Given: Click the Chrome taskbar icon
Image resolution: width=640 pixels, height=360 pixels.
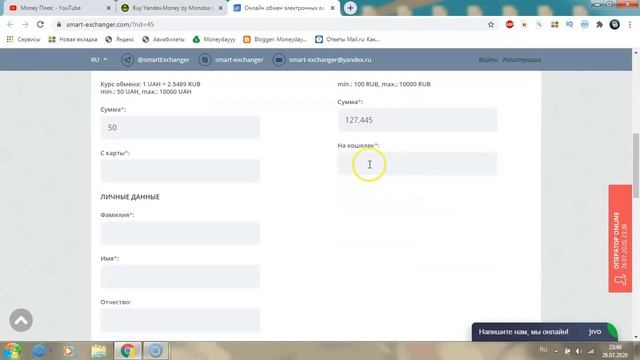Looking at the screenshot, I should (x=127, y=351).
